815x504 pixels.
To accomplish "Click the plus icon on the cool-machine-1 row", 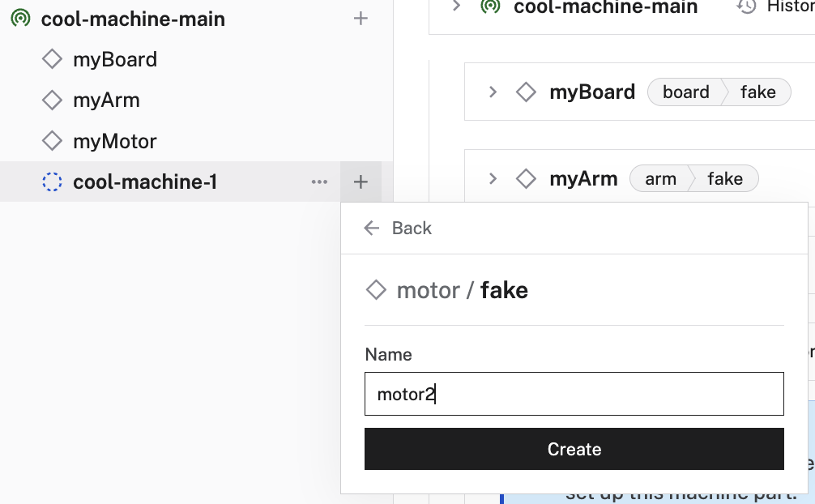I will pos(360,182).
